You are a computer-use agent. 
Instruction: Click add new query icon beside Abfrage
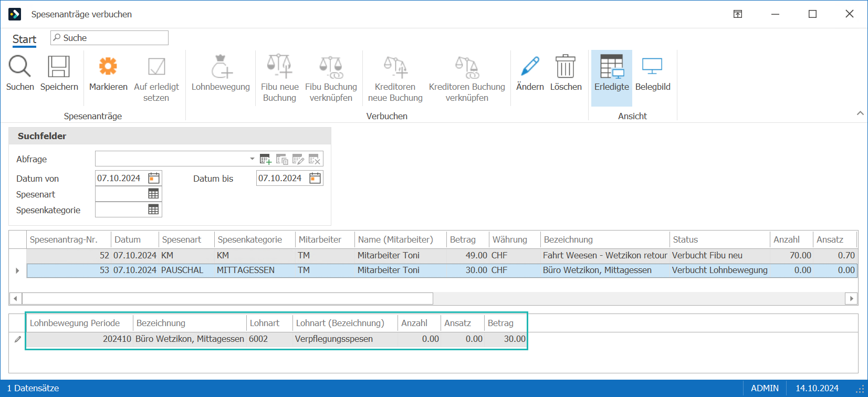tap(266, 159)
